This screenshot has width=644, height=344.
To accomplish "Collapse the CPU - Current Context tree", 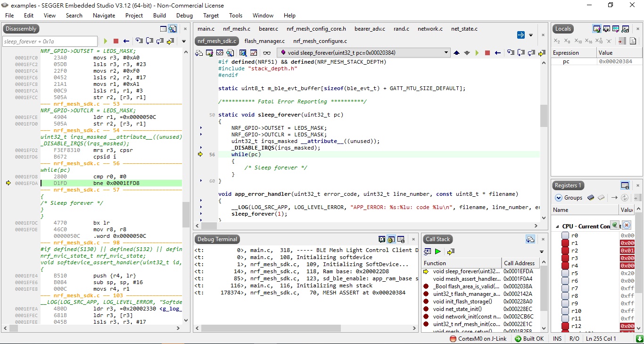I will (557, 227).
